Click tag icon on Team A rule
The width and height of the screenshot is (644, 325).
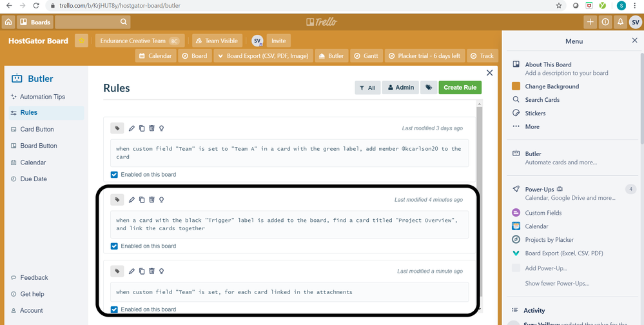pyautogui.click(x=117, y=128)
